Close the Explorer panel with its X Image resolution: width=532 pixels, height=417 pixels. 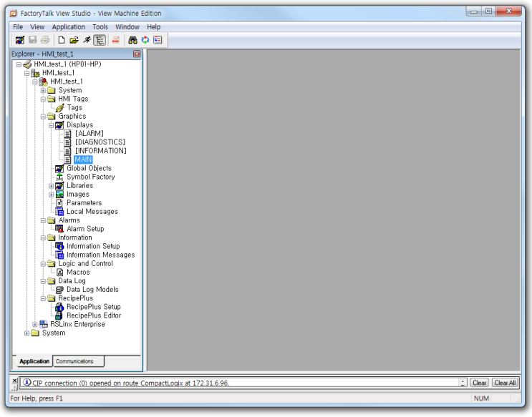pyautogui.click(x=137, y=54)
